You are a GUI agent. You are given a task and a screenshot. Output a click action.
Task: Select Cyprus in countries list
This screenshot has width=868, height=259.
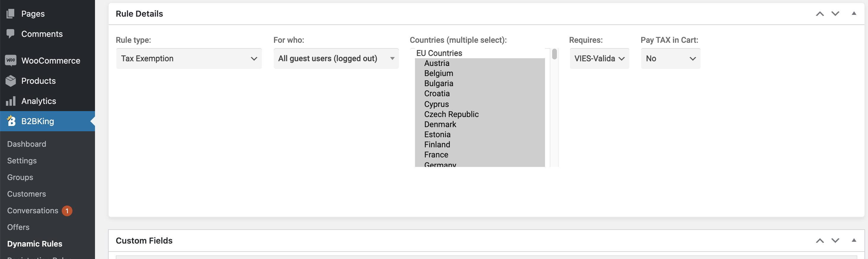[479, 104]
